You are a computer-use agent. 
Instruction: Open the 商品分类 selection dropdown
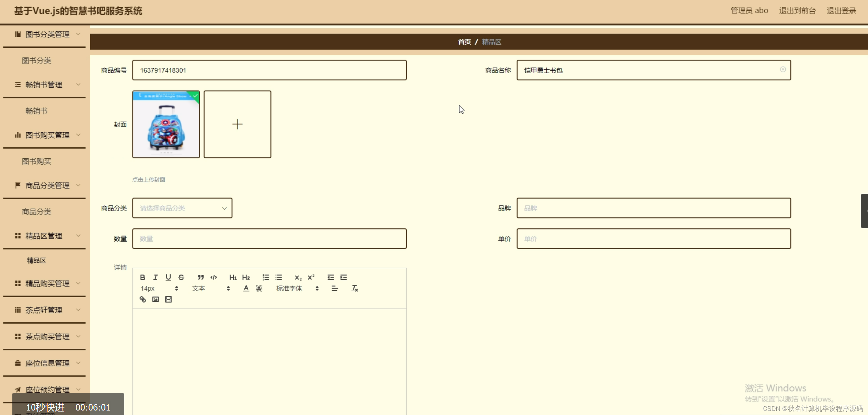click(182, 208)
